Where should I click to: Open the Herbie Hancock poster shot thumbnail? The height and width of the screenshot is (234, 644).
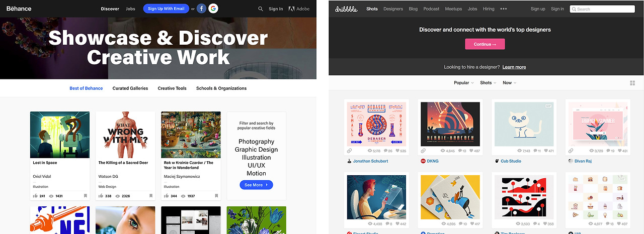pyautogui.click(x=450, y=124)
